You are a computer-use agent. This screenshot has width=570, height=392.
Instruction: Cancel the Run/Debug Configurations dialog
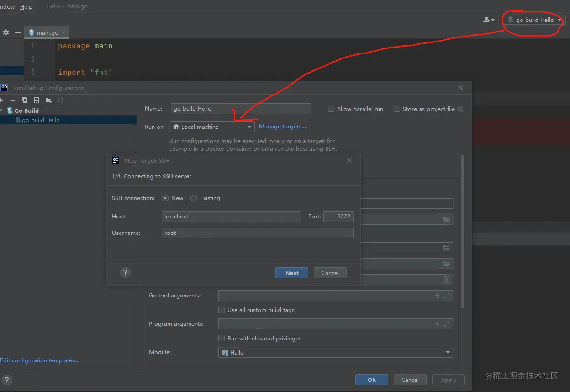click(x=410, y=380)
